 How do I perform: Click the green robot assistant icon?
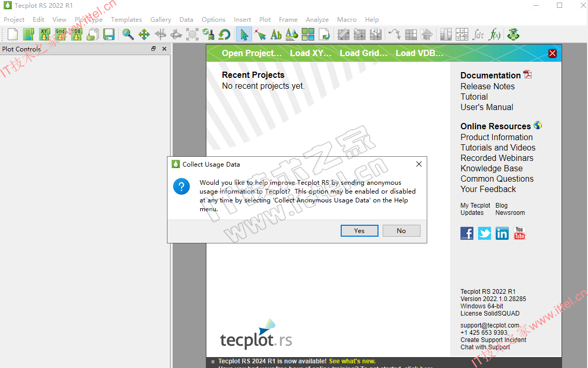point(513,35)
